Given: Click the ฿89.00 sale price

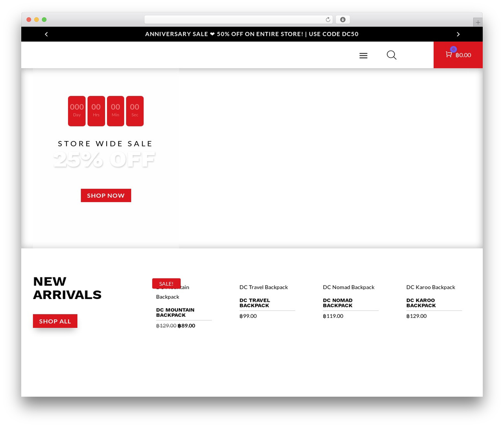Looking at the screenshot, I should pos(187,326).
